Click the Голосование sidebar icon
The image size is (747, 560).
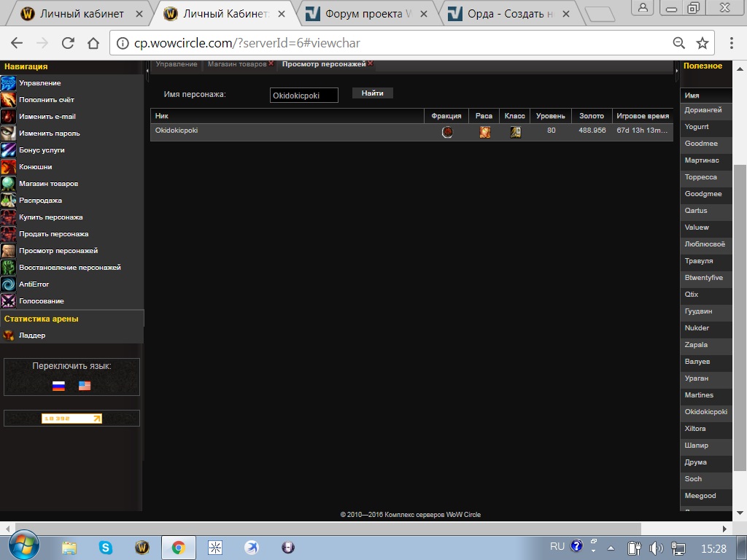click(x=8, y=301)
